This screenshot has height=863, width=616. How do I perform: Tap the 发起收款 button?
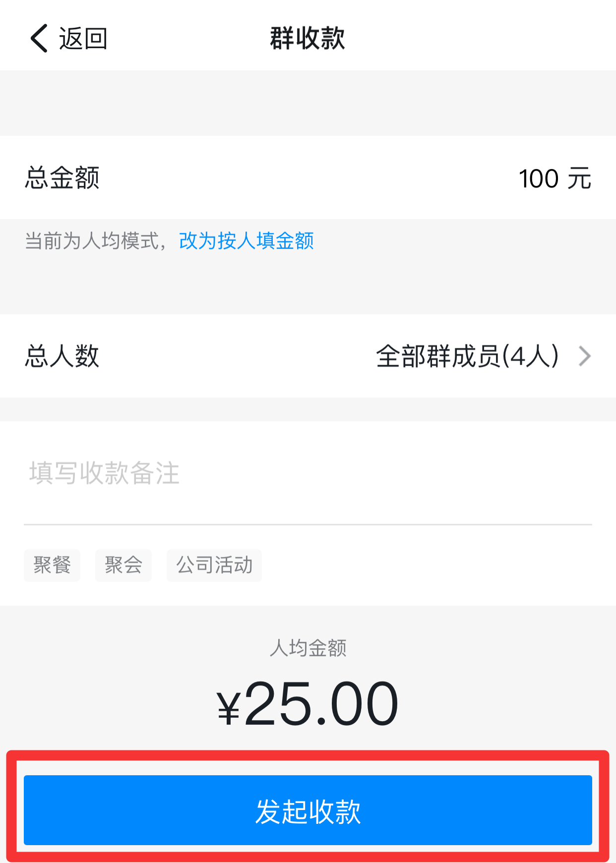coord(308,810)
